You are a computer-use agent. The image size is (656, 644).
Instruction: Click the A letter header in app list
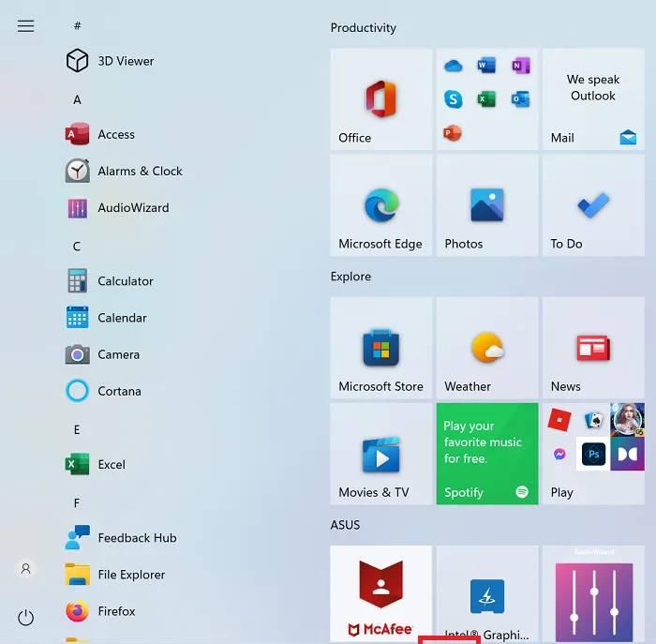tap(78, 99)
